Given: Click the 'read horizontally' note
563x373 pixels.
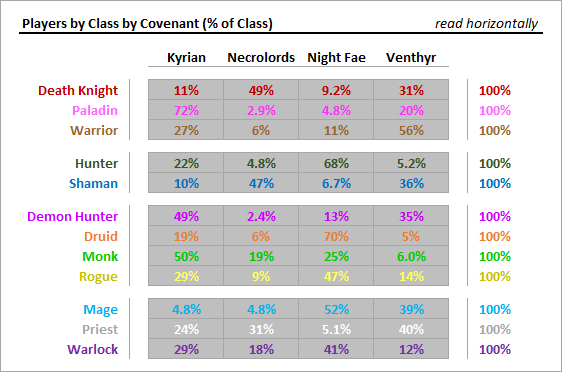Looking at the screenshot, I should pyautogui.click(x=487, y=24).
